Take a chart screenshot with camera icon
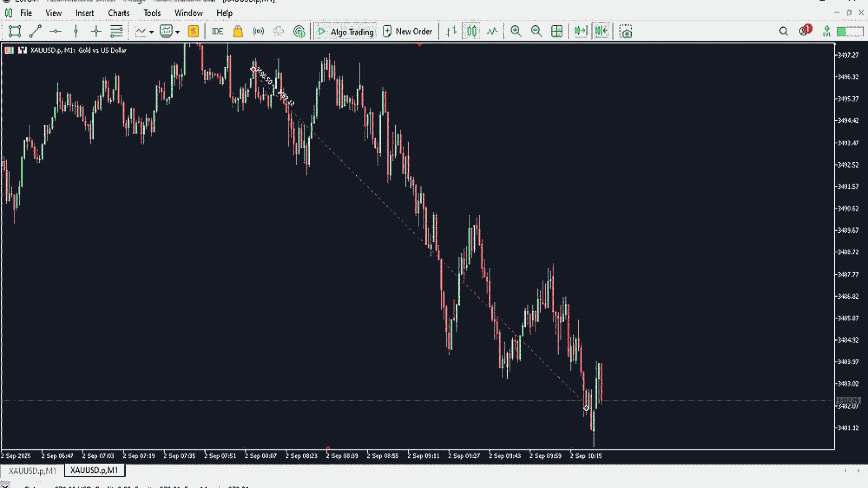This screenshot has width=868, height=488. (x=626, y=31)
